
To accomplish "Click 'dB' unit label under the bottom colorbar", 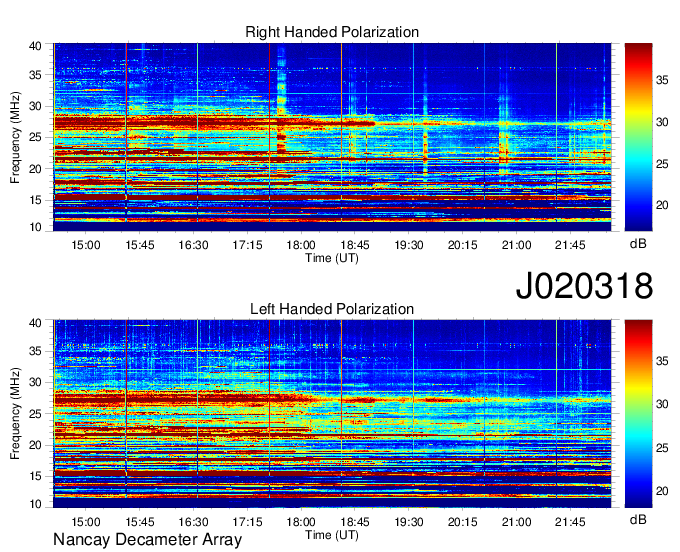I will (638, 519).
